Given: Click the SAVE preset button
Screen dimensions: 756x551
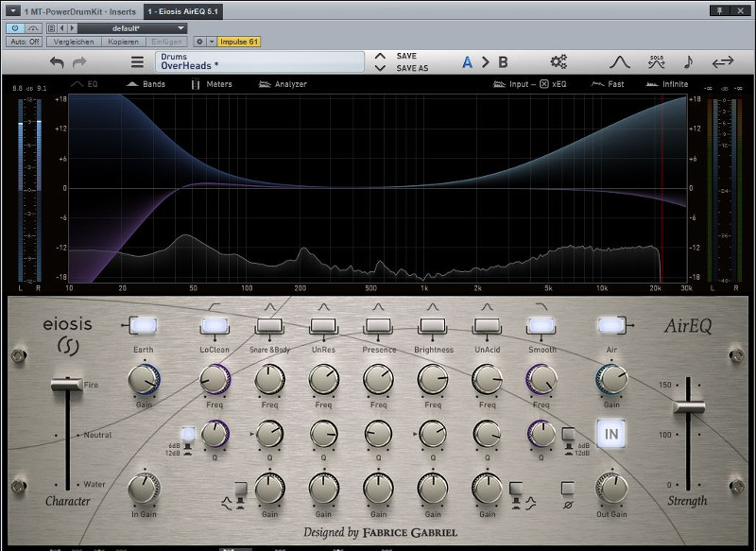Looking at the screenshot, I should (x=406, y=56).
